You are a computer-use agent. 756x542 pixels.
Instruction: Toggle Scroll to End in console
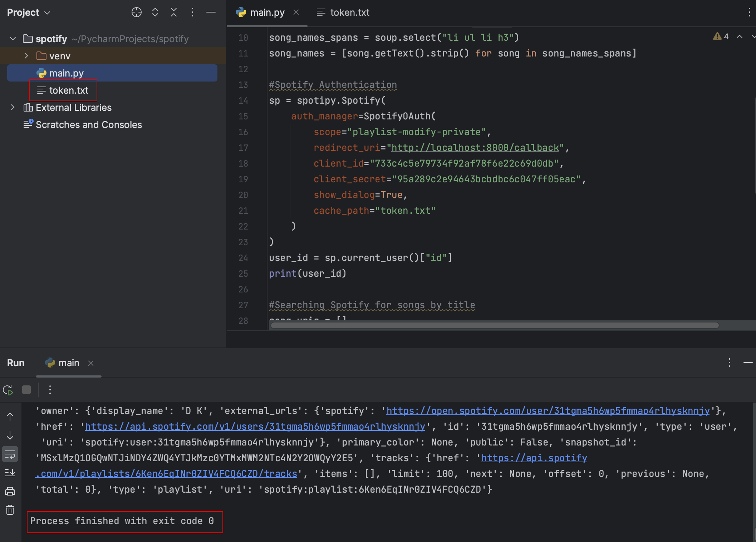[x=10, y=473]
